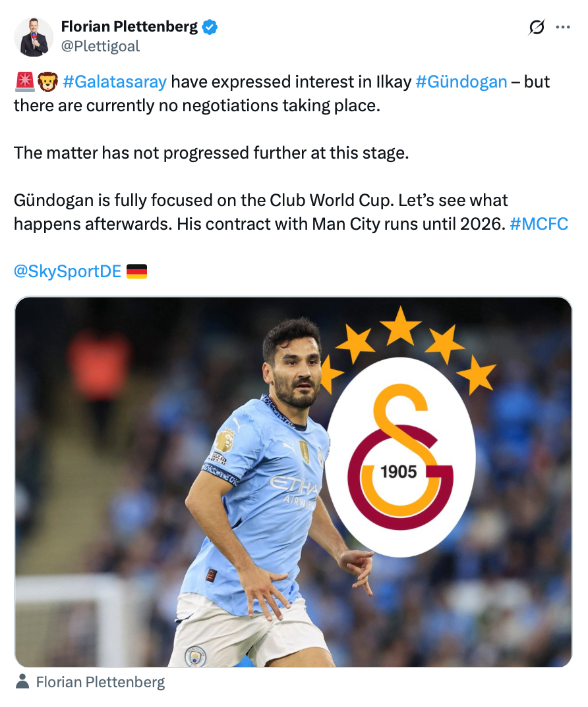Open the @Plettigoal handle
The image size is (588, 707).
[100, 46]
